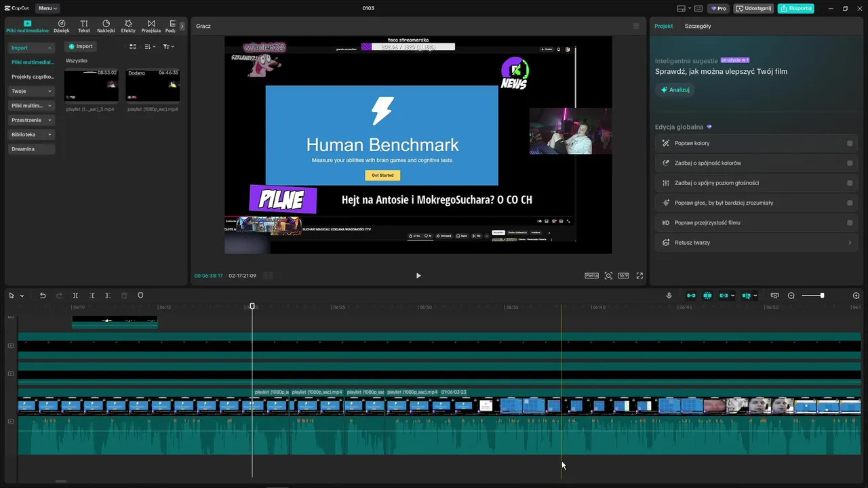Viewport: 868px width, 488px height.
Task: Open keyboard shortcuts icon in title bar
Action: 698,8
